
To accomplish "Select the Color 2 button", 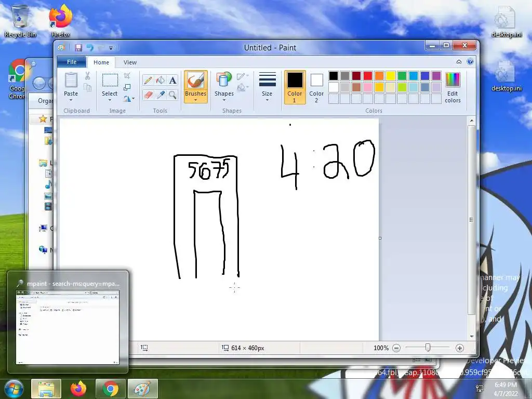I will click(316, 87).
